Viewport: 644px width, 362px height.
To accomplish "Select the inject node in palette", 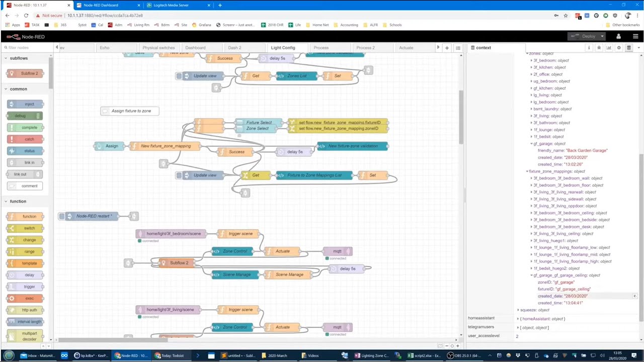I will pos(26,104).
